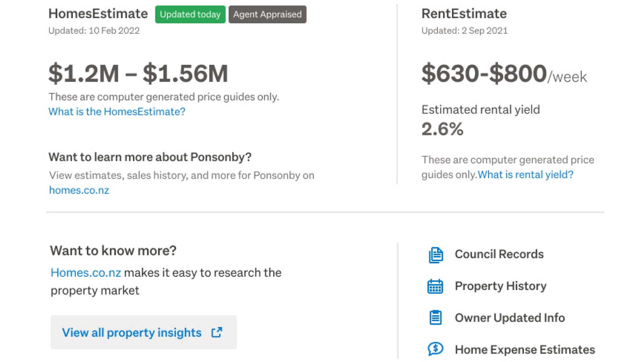This screenshot has height=362, width=644.
Task: Click the 'HomesEstimate' heading
Action: pyautogui.click(x=98, y=14)
